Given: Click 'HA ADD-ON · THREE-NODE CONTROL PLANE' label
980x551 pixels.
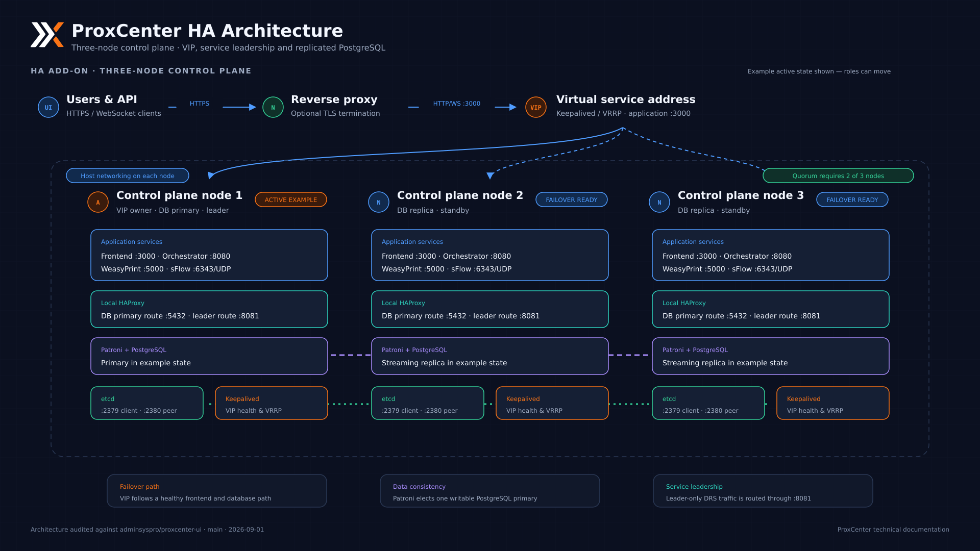Looking at the screenshot, I should click(x=141, y=71).
